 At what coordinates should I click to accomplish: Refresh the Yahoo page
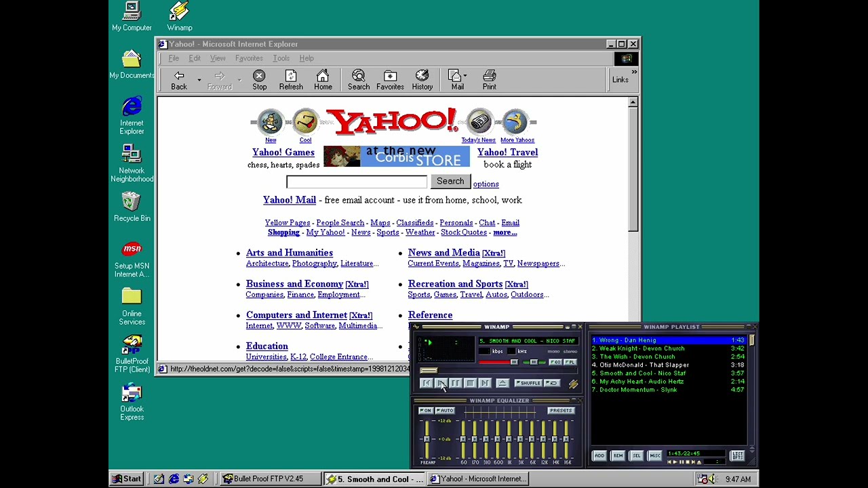pos(291,80)
